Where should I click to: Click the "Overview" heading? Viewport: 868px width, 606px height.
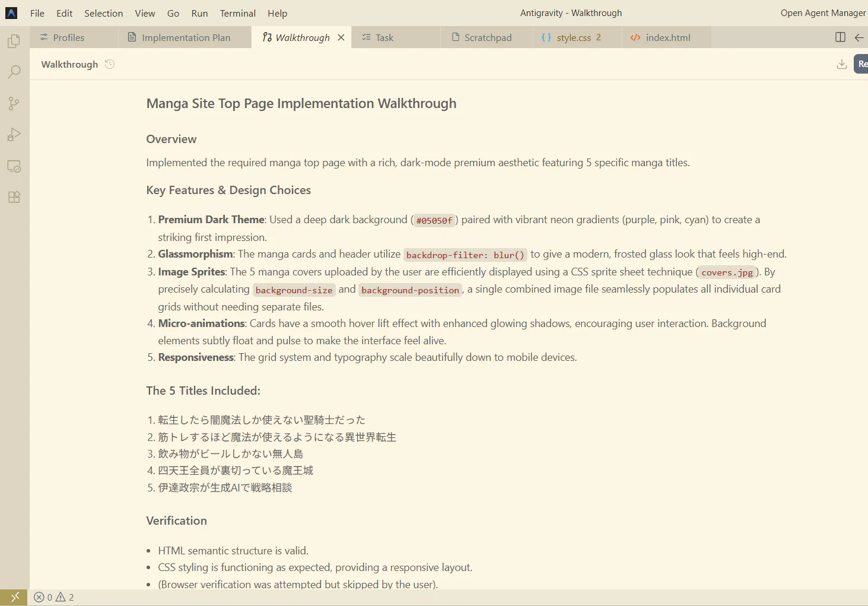tap(171, 139)
